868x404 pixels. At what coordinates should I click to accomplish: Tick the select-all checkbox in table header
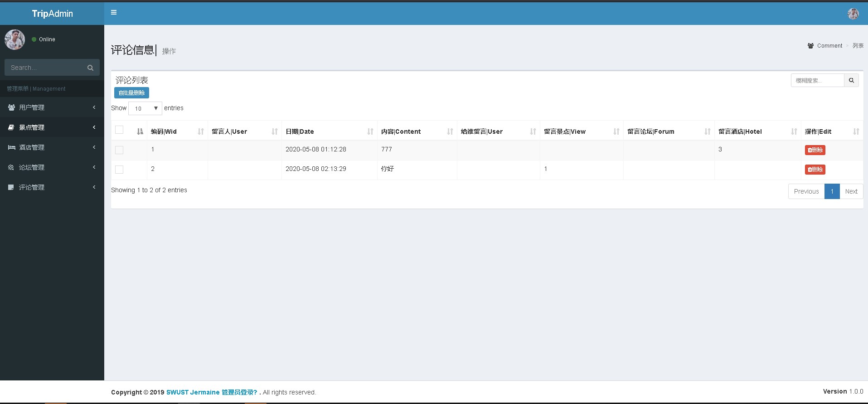coord(119,130)
